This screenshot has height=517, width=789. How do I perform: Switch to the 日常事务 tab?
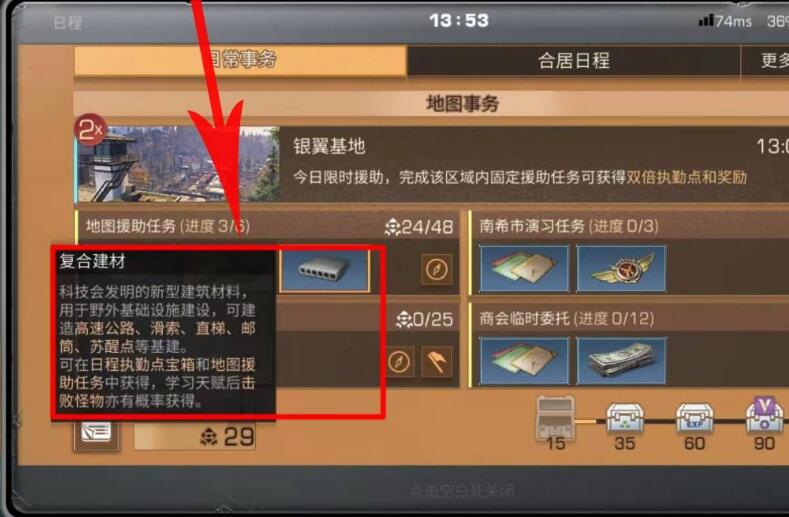240,60
